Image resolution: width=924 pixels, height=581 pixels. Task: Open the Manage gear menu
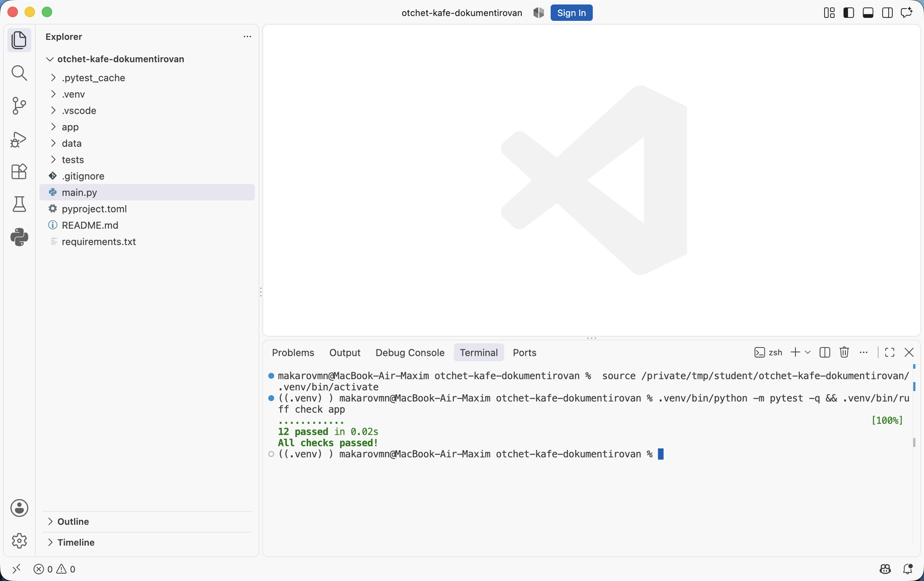tap(19, 541)
